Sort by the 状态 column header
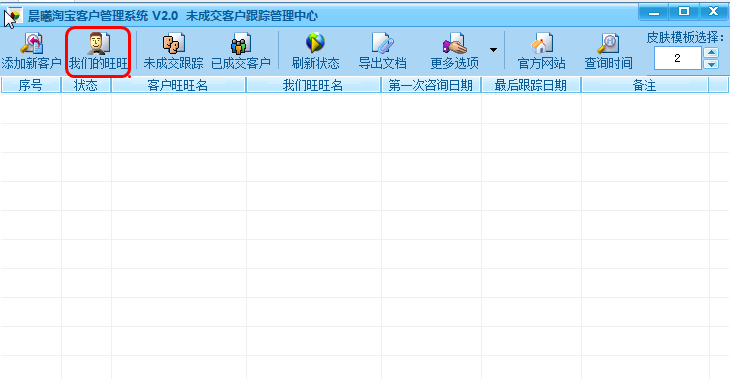The height and width of the screenshot is (379, 730). pyautogui.click(x=86, y=85)
